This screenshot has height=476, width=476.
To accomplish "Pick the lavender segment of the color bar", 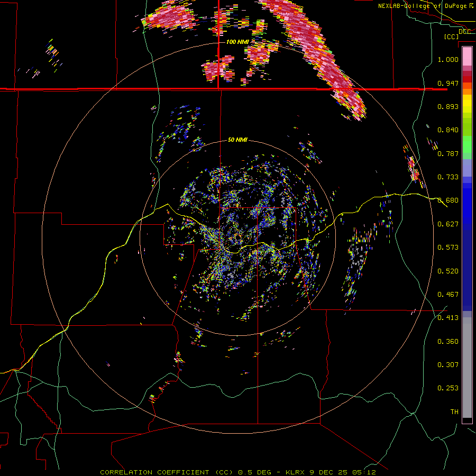I will [467, 168].
